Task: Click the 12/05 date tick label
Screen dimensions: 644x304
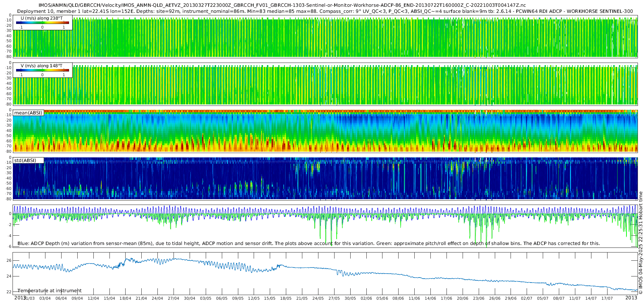Action: 254,298
